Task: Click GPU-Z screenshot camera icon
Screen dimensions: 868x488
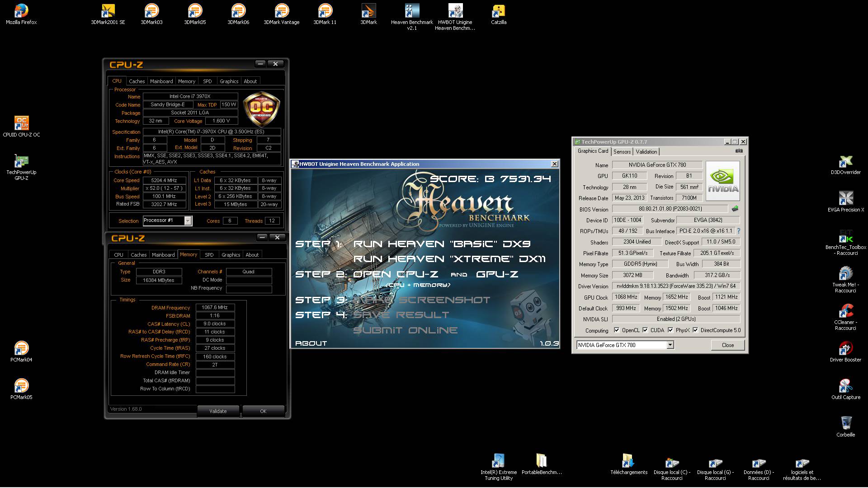Action: [739, 151]
